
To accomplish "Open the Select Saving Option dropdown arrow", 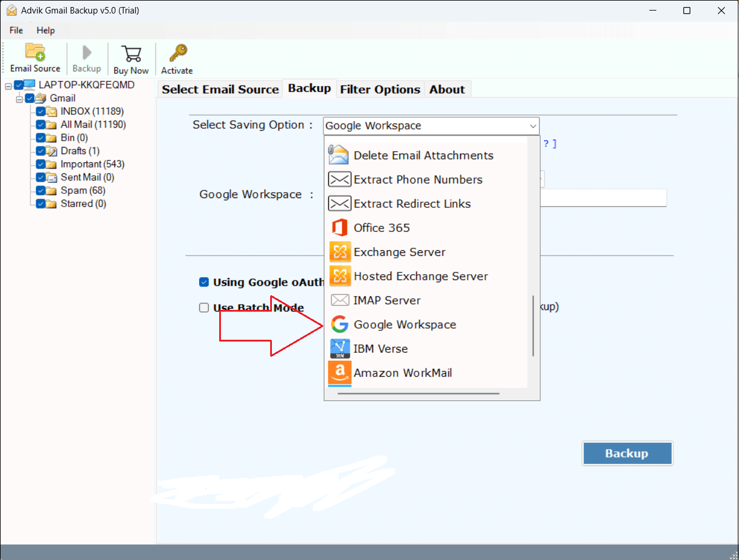I will (532, 126).
